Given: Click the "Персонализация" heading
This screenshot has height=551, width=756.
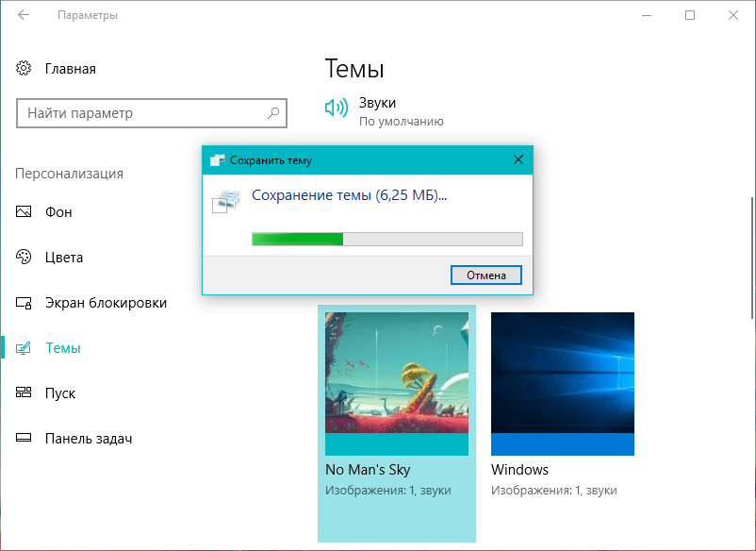Looking at the screenshot, I should coord(69,174).
